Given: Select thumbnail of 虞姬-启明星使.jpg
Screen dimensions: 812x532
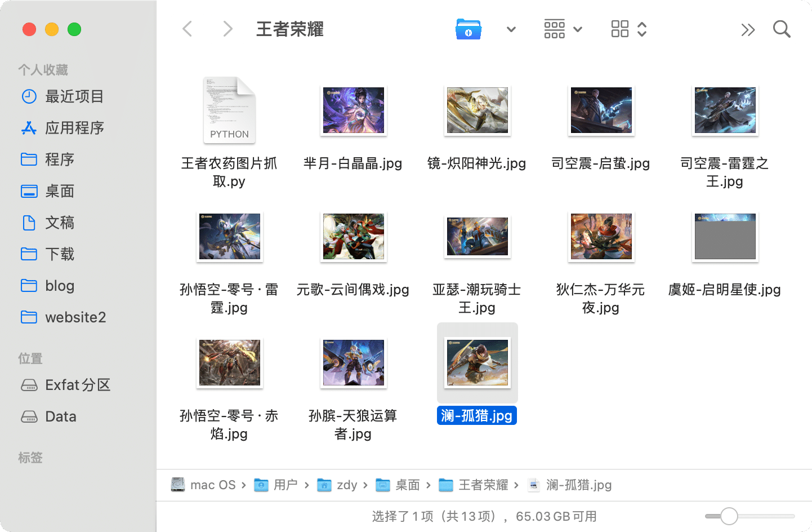Looking at the screenshot, I should [725, 237].
